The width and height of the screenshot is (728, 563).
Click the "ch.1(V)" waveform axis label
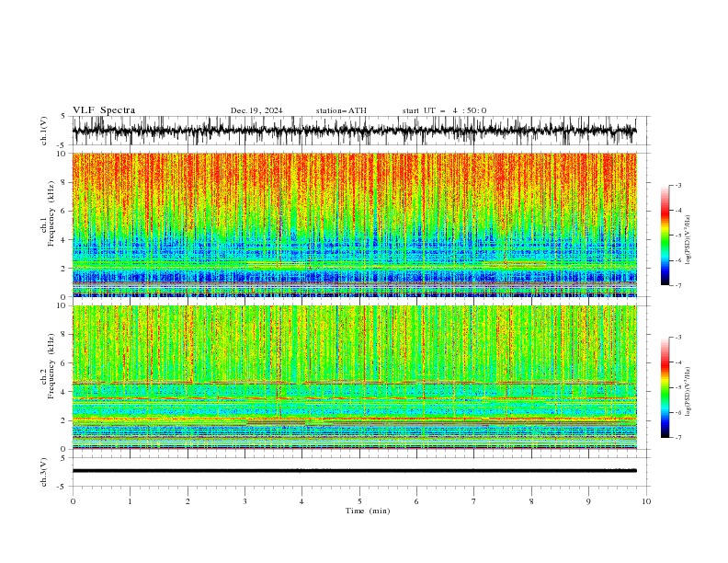coord(44,131)
